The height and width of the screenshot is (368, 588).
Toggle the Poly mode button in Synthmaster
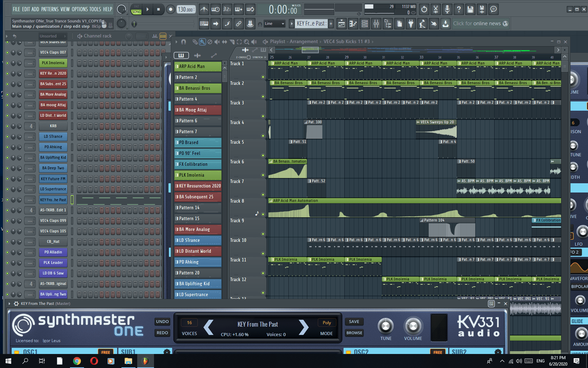(327, 322)
